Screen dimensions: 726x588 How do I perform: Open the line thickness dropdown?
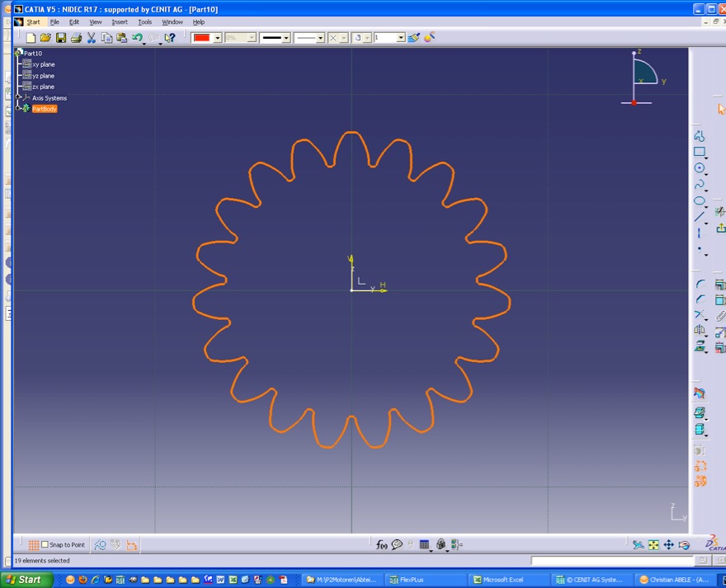(x=286, y=38)
